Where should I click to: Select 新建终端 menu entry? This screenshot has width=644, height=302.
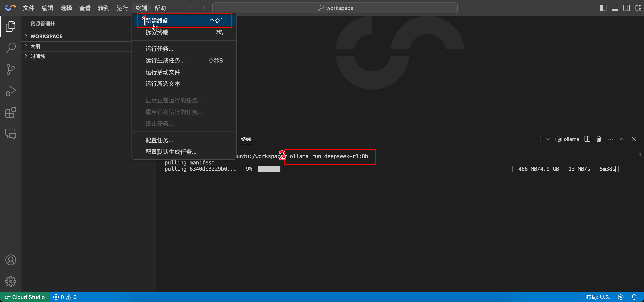pos(157,21)
